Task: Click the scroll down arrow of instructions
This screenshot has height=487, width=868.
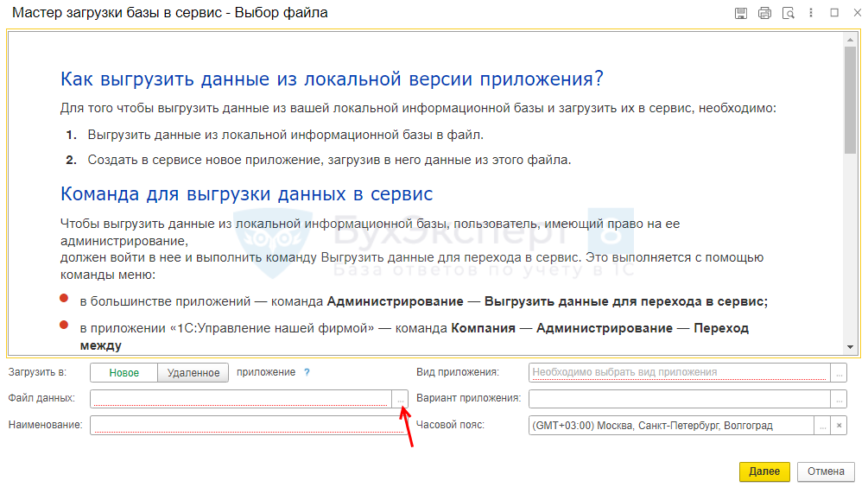Action: pos(850,346)
